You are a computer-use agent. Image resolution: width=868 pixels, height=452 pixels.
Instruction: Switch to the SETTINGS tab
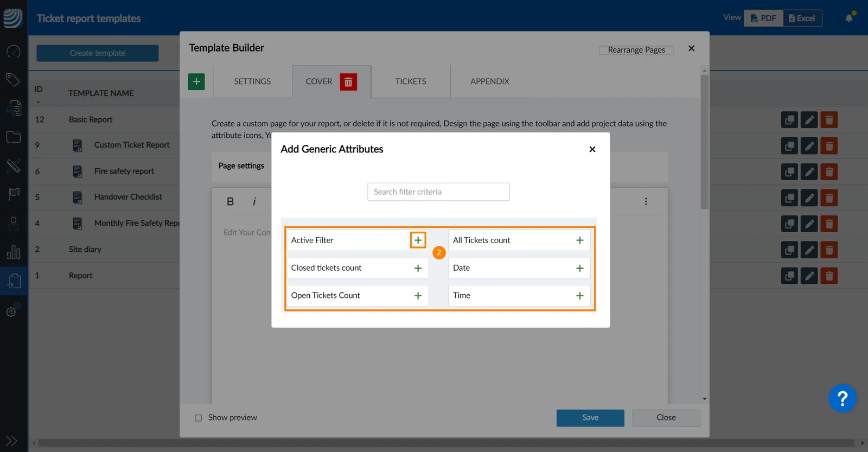pos(252,81)
